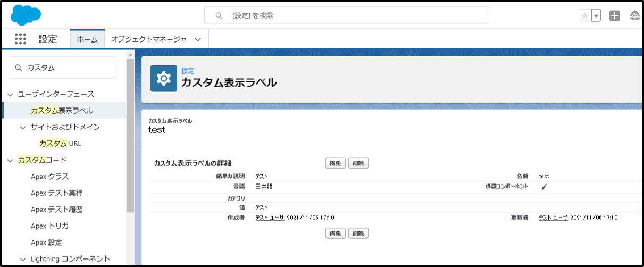Click the magnifier icon in quick find box
This screenshot has width=644, height=267.
click(19, 68)
